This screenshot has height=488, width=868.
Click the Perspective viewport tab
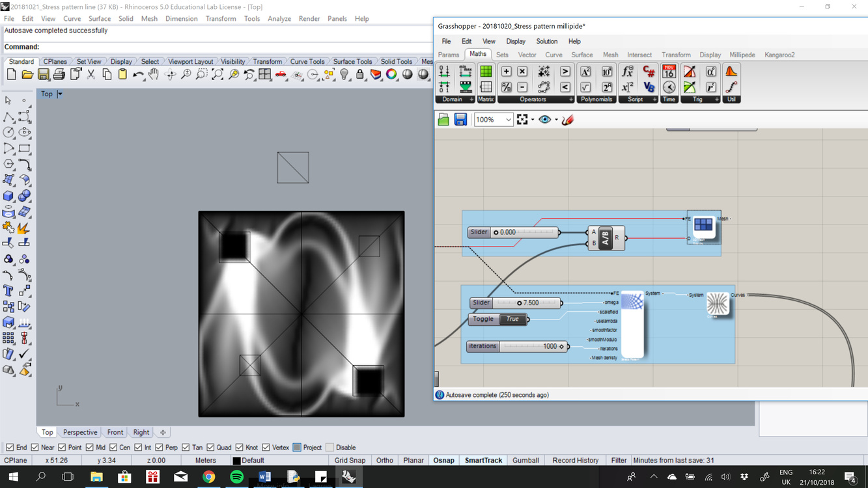[x=80, y=433]
